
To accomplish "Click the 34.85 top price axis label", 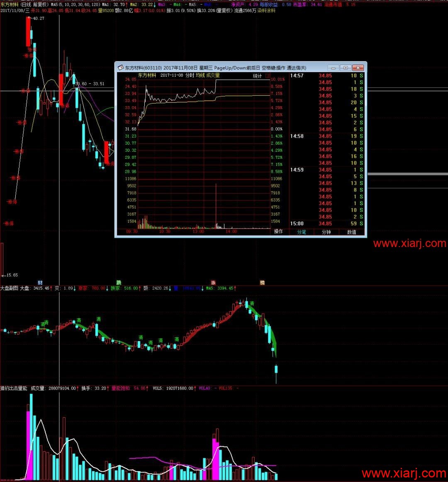I will coord(131,79).
